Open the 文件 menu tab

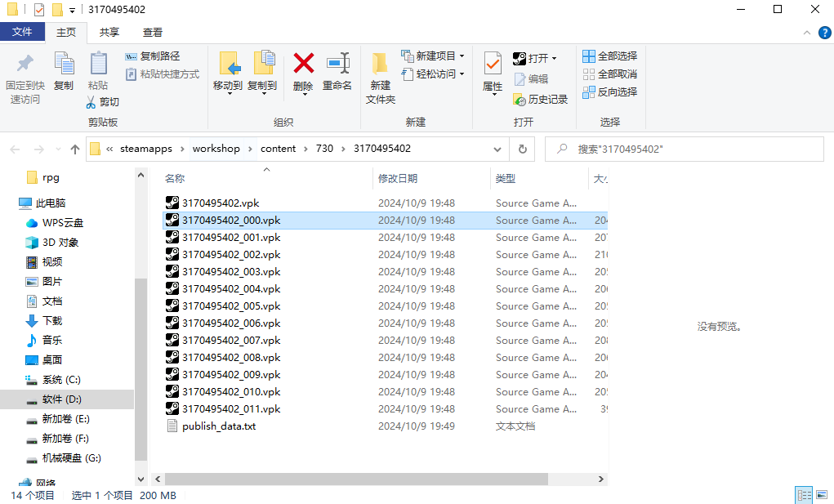click(x=22, y=33)
